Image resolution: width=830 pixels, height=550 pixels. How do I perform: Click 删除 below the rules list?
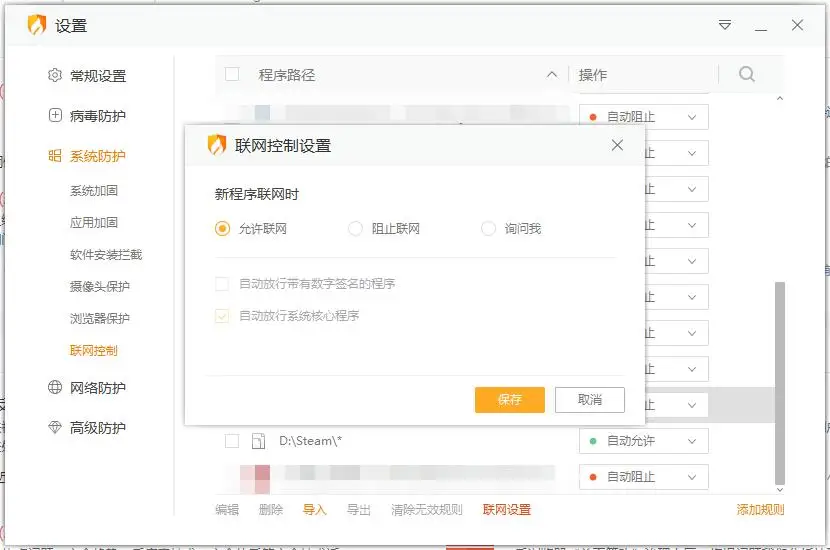click(x=271, y=510)
